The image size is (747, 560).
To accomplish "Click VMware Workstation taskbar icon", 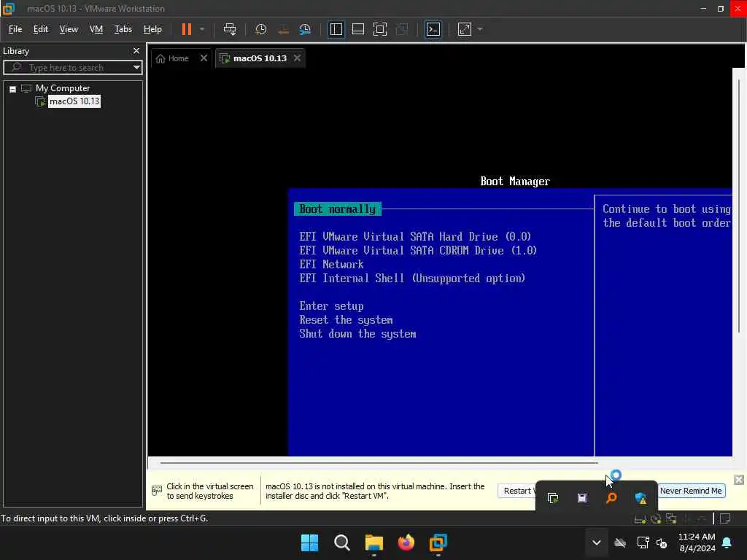I will 438,542.
